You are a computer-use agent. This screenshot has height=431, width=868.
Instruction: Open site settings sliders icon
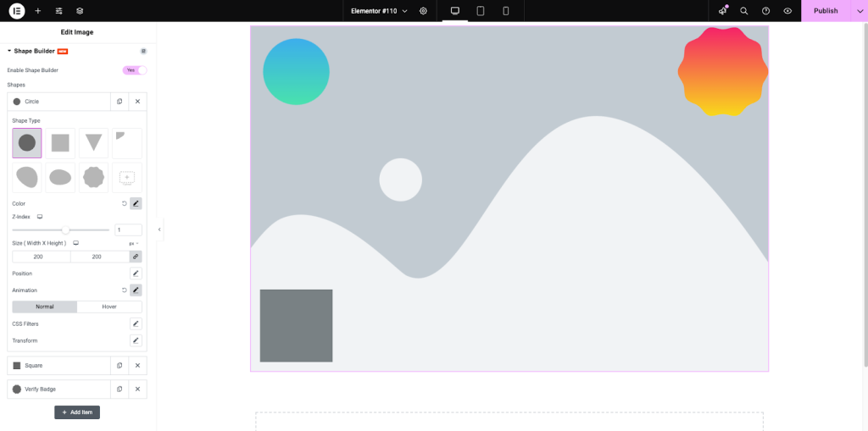58,11
